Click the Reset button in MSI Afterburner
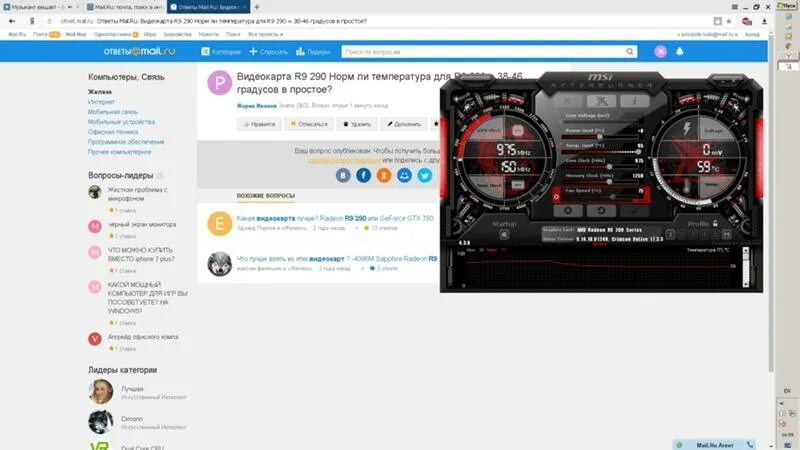The height and width of the screenshot is (450, 800). (601, 210)
